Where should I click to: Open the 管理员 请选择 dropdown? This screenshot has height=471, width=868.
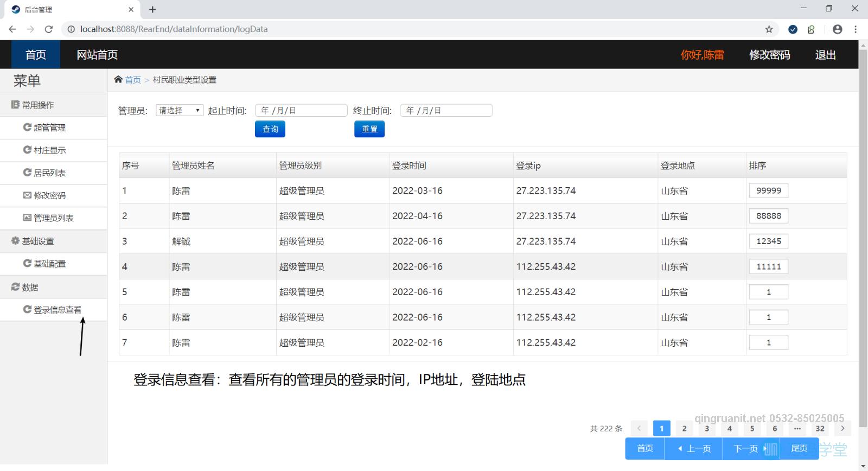(180, 110)
